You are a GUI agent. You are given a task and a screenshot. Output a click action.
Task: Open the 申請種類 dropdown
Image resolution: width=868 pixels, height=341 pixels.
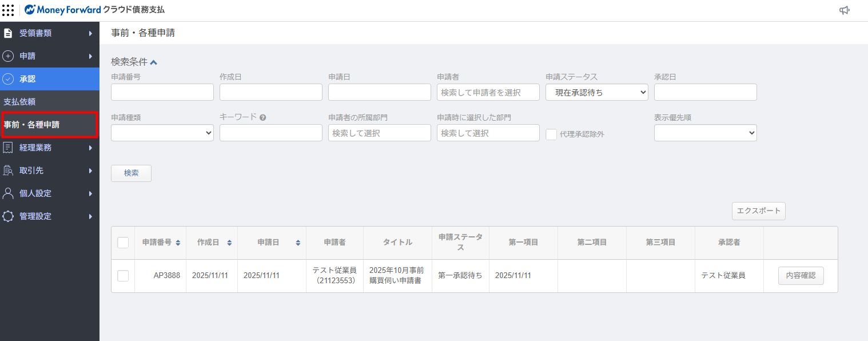tap(162, 133)
